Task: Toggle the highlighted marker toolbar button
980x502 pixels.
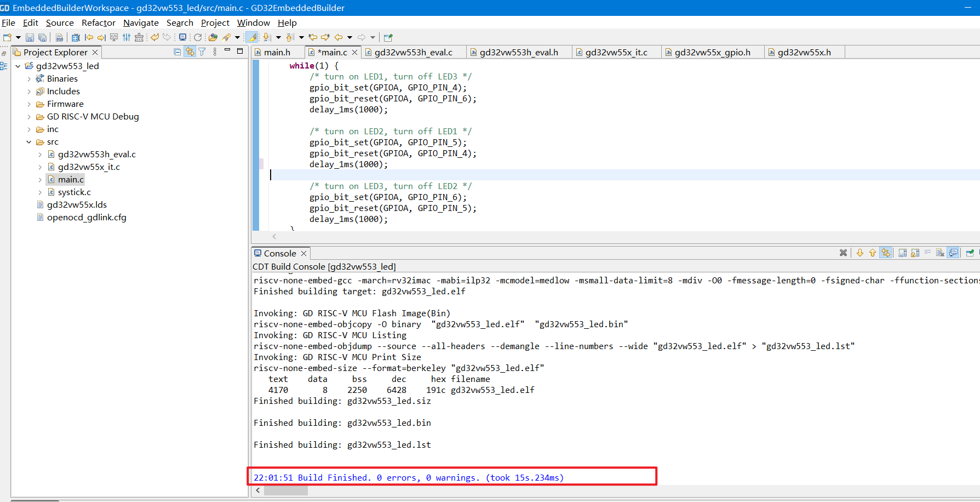Action: (252, 37)
